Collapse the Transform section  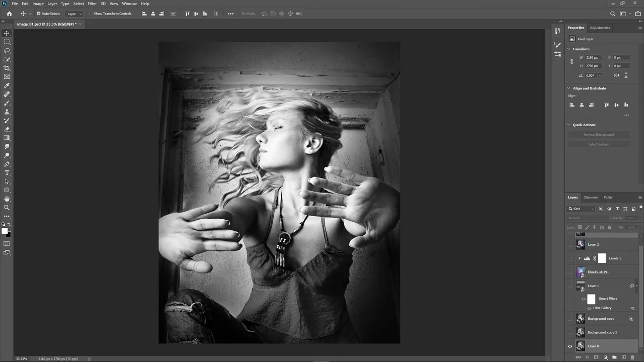[569, 49]
